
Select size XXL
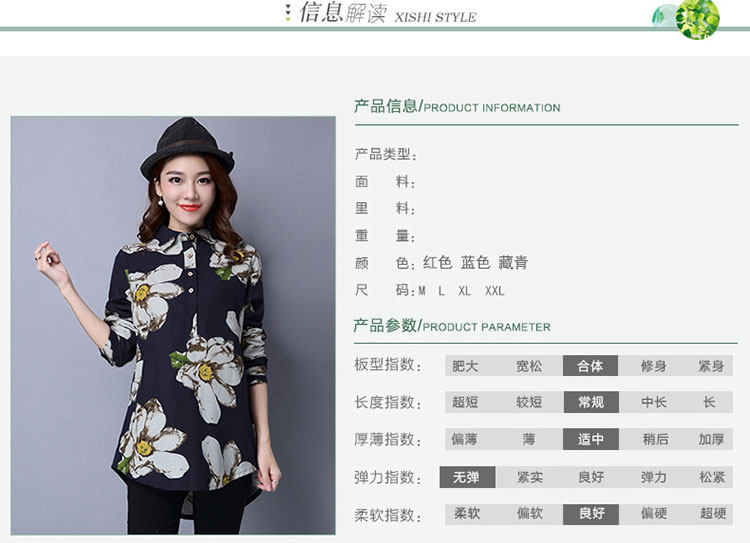495,291
